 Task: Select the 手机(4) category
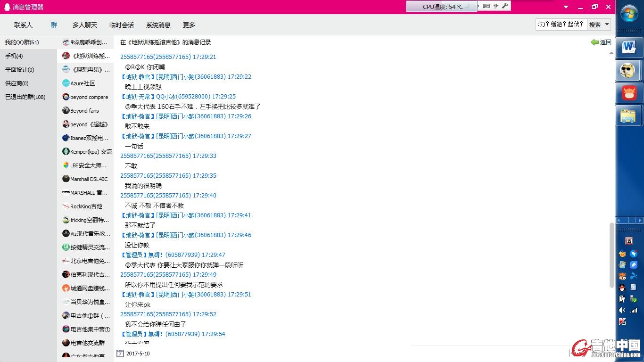pyautogui.click(x=28, y=56)
